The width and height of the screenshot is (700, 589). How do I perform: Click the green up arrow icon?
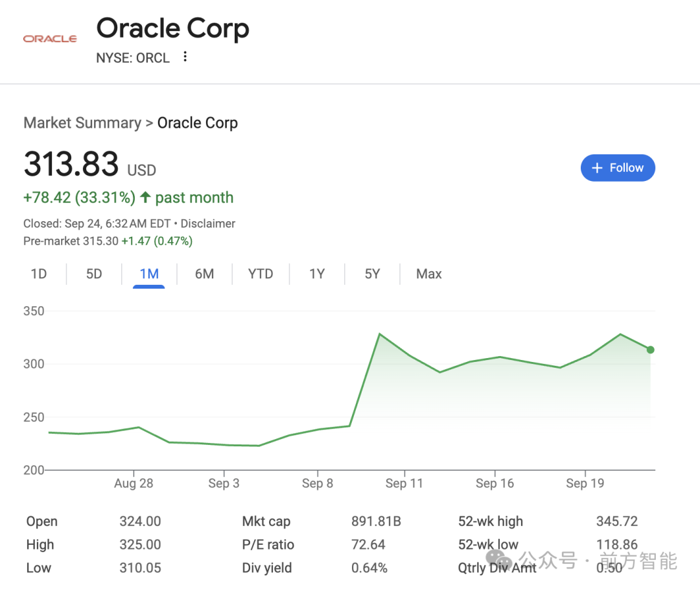tap(145, 197)
